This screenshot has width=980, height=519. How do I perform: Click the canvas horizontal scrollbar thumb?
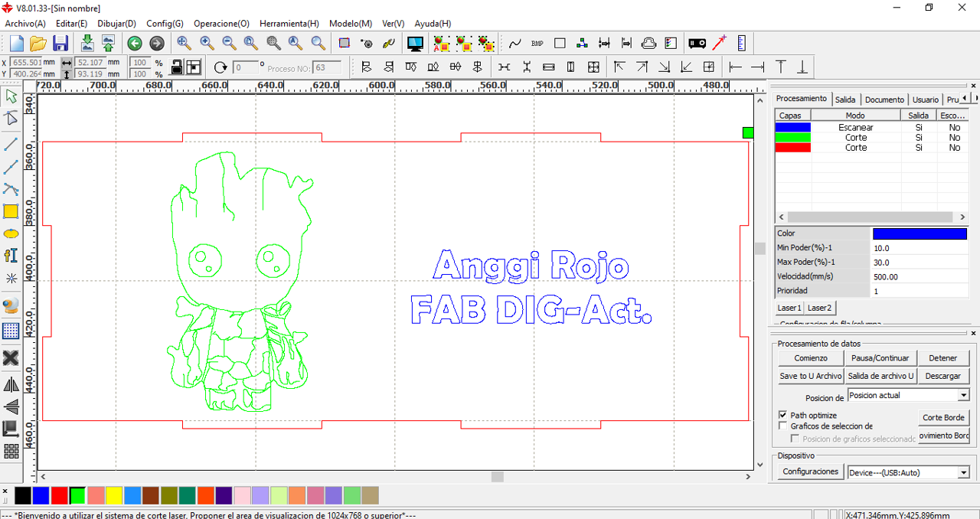point(498,476)
